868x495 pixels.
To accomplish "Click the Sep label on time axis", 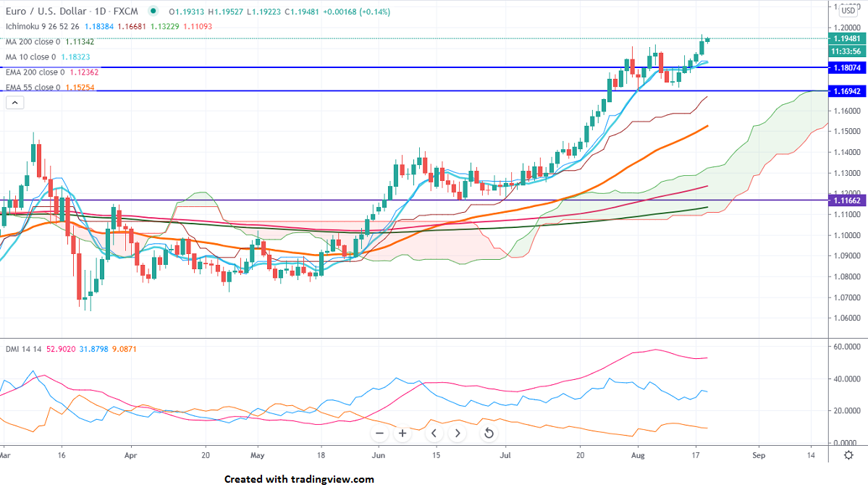I will [x=759, y=455].
